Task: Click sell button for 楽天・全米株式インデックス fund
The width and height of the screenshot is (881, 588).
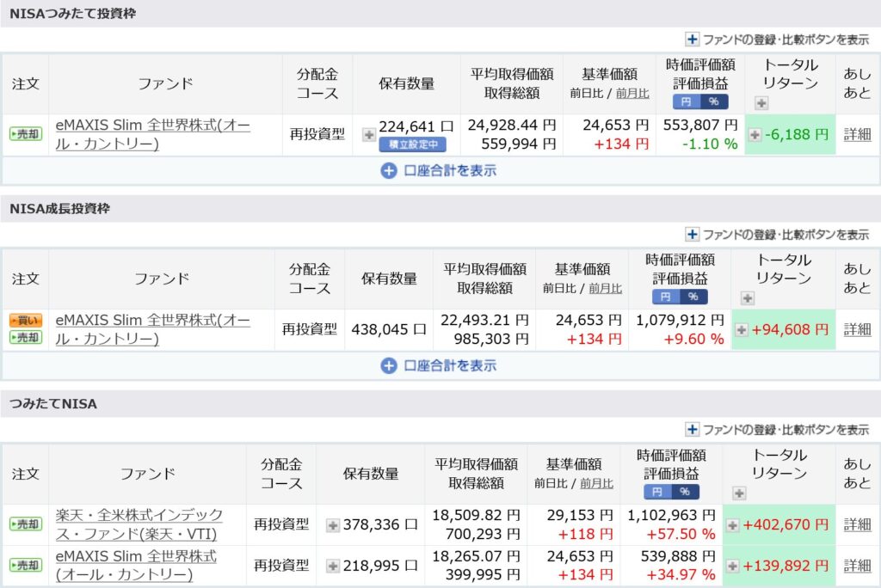Action: (x=26, y=524)
